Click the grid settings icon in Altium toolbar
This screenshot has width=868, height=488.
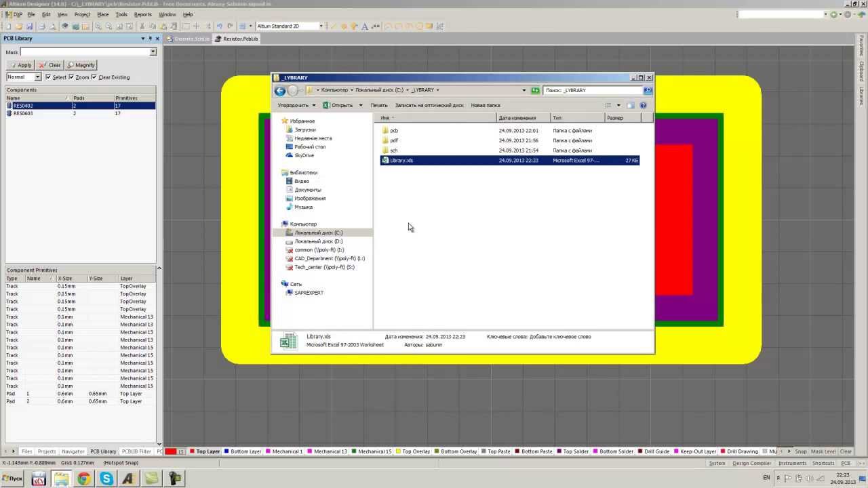242,26
